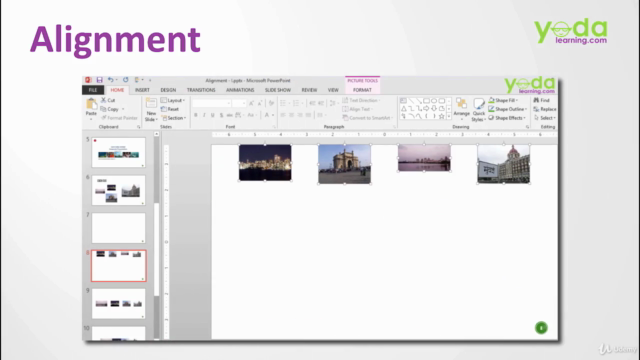The width and height of the screenshot is (640, 360).
Task: Click the green circular badge at slide bottom
Action: (x=541, y=328)
